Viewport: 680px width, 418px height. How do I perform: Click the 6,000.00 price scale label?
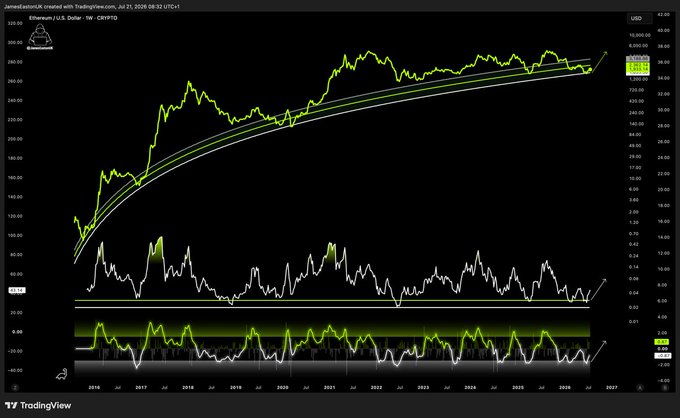pos(638,46)
